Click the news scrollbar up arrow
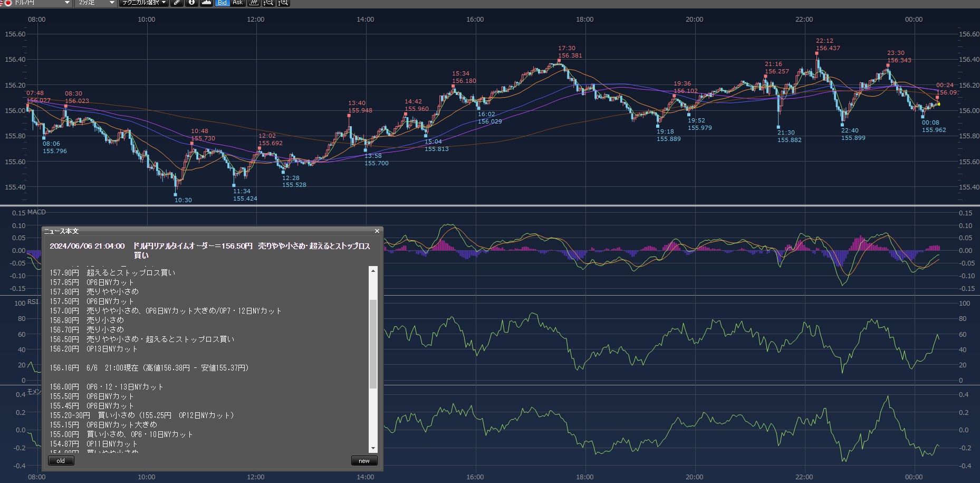The image size is (980, 483). click(373, 271)
